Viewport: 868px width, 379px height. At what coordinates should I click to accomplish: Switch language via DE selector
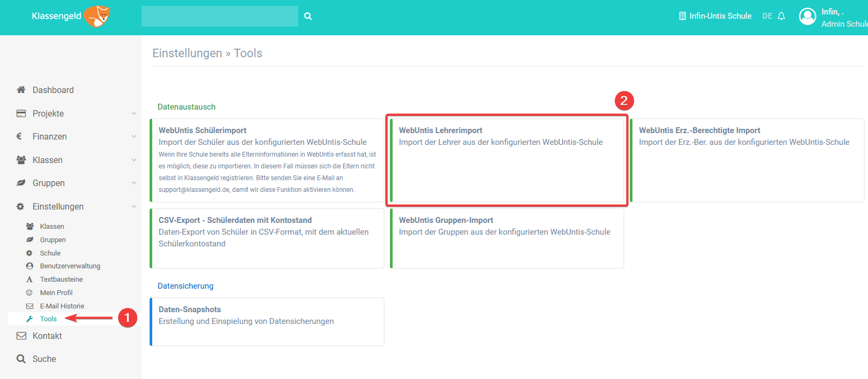[767, 16]
